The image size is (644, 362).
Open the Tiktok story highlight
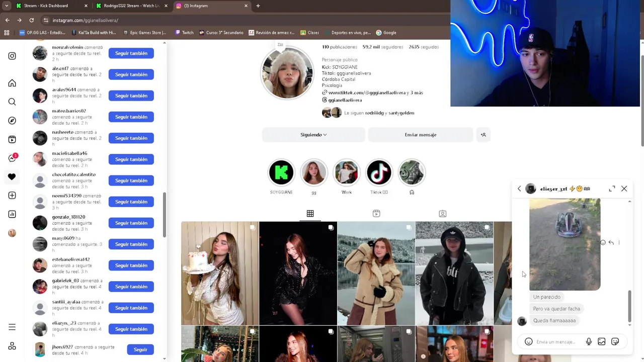click(379, 172)
